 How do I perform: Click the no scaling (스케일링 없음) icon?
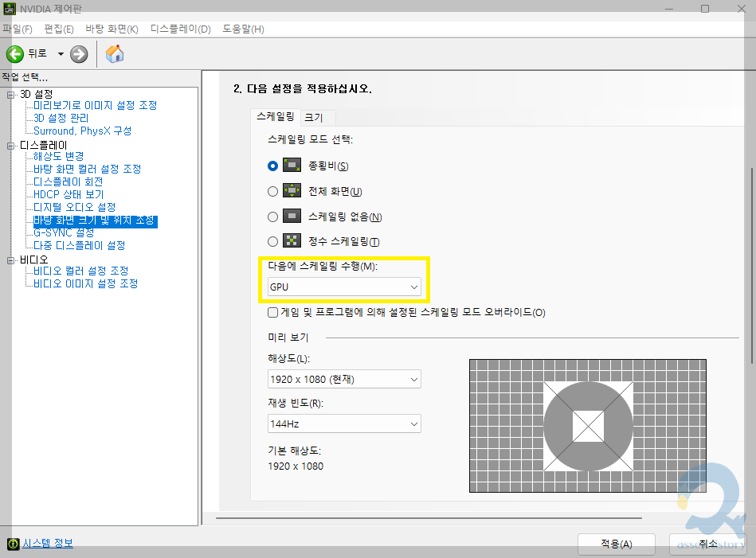292,216
